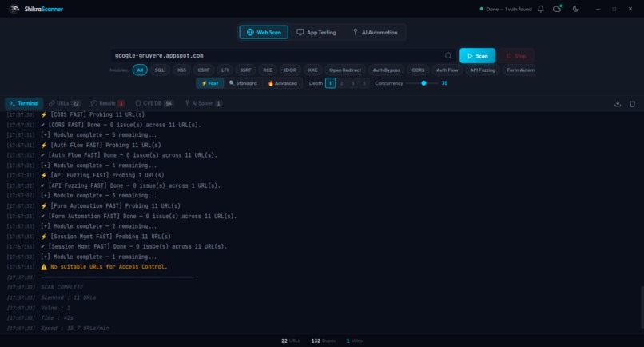The height and width of the screenshot is (347, 644).
Task: Toggle dark mode with the moon icon
Action: tap(576, 9)
